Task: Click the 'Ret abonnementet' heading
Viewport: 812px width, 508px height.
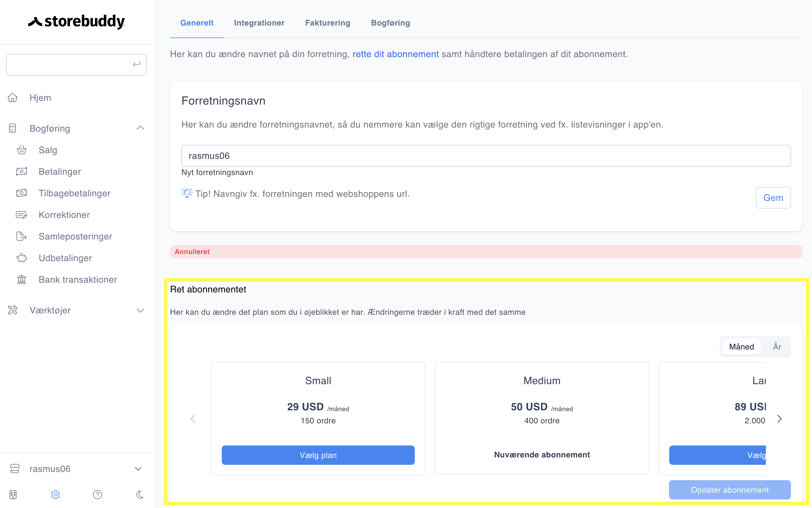Action: tap(208, 289)
